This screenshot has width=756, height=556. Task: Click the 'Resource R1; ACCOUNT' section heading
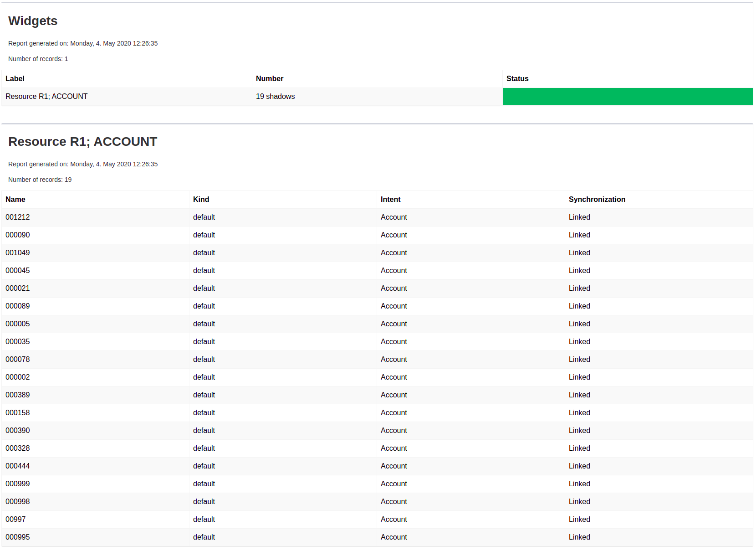82,142
